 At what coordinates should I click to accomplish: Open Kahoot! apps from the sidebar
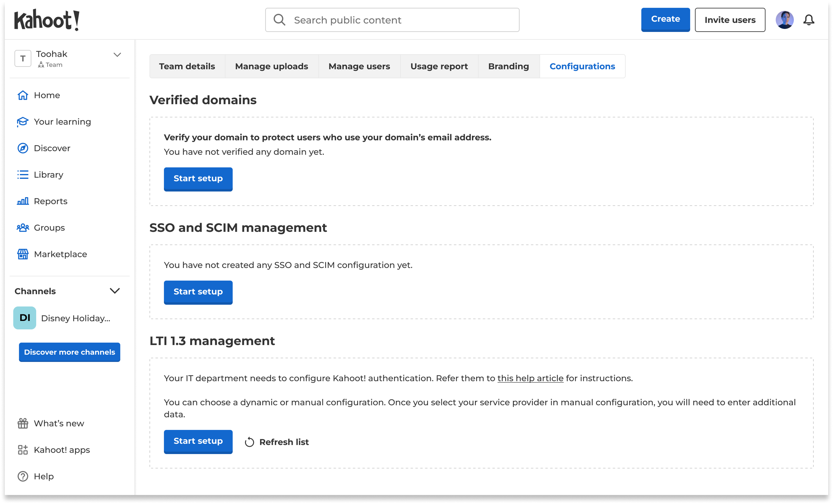coord(61,449)
